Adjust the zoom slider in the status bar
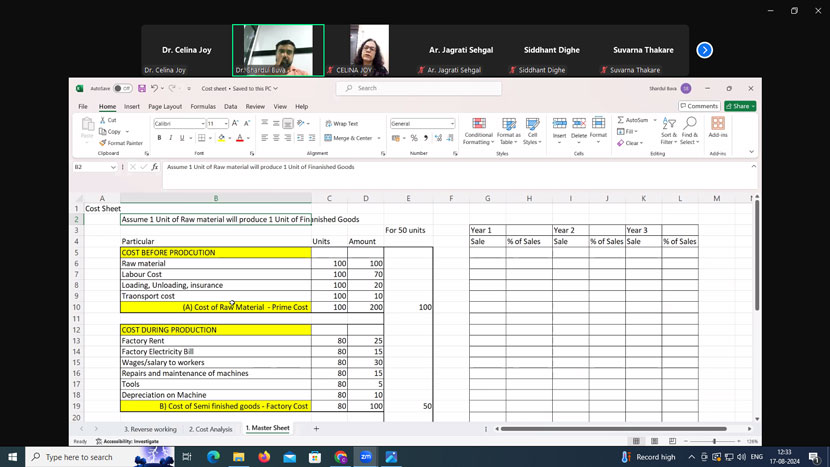830x467 pixels. pyautogui.click(x=714, y=441)
